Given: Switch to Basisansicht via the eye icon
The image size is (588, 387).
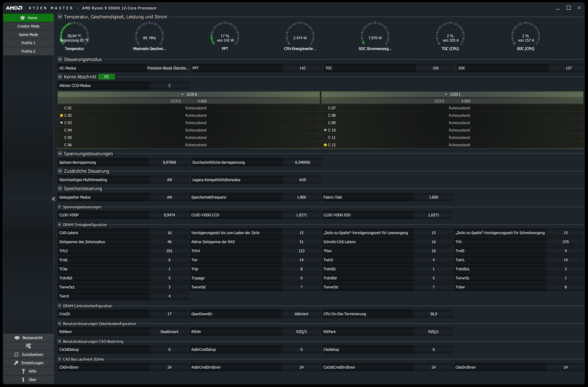Looking at the screenshot, I should coord(17,338).
